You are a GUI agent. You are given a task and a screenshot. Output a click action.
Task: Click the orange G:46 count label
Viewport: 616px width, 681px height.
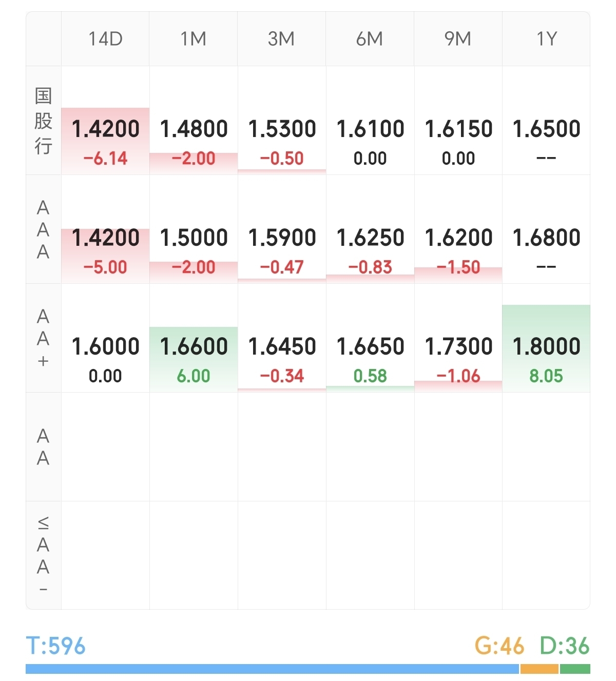click(x=499, y=646)
